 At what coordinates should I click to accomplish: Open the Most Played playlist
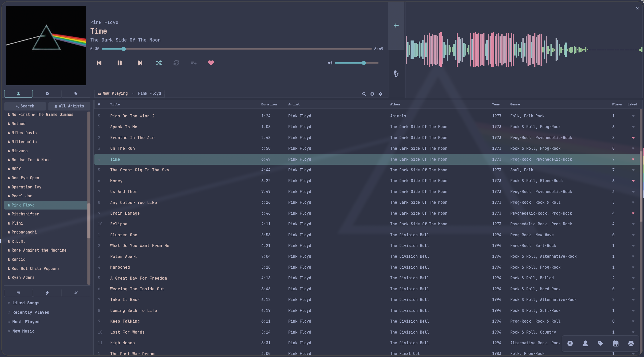point(26,322)
